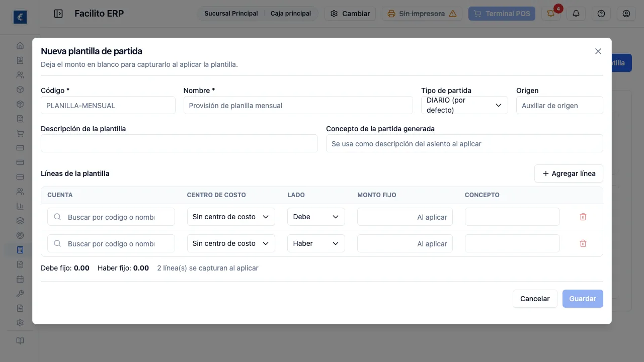Open the wrench icon in the sidebar
The width and height of the screenshot is (644, 362).
[x=20, y=294]
